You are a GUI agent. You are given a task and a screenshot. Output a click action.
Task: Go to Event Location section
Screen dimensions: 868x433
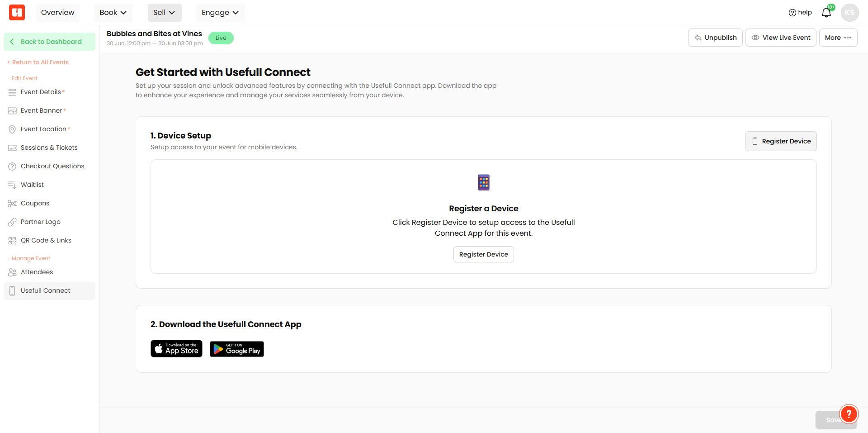click(x=50, y=129)
